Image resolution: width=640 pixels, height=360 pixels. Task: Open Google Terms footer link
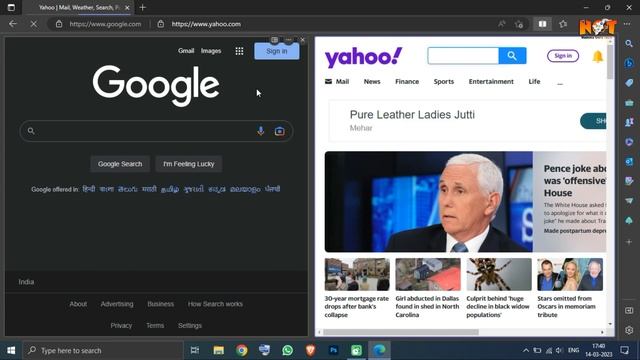[155, 326]
